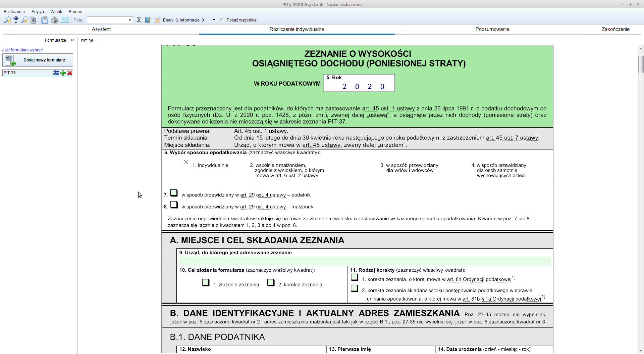Screen dimensions: 644x354
Task: Send the return via the envelope icon
Action: tap(65, 20)
